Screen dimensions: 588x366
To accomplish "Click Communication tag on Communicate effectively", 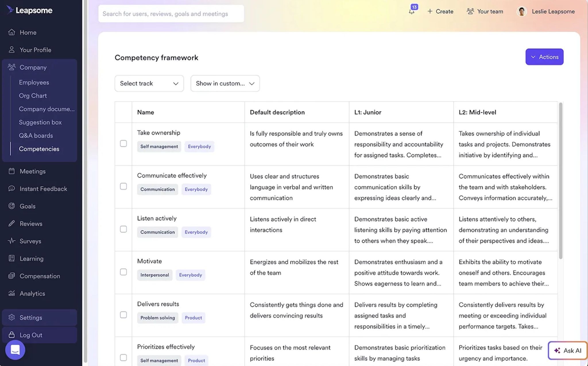I will tap(157, 189).
